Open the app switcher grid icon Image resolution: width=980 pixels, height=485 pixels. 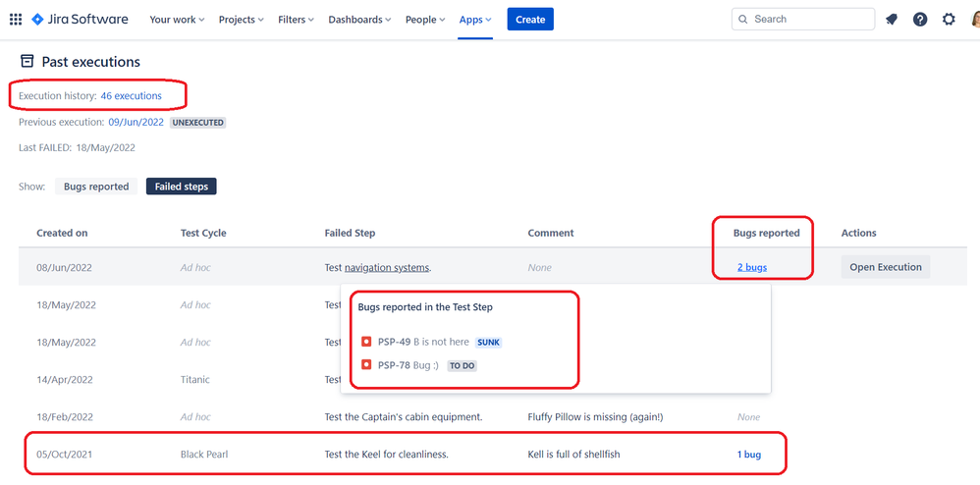pos(16,20)
